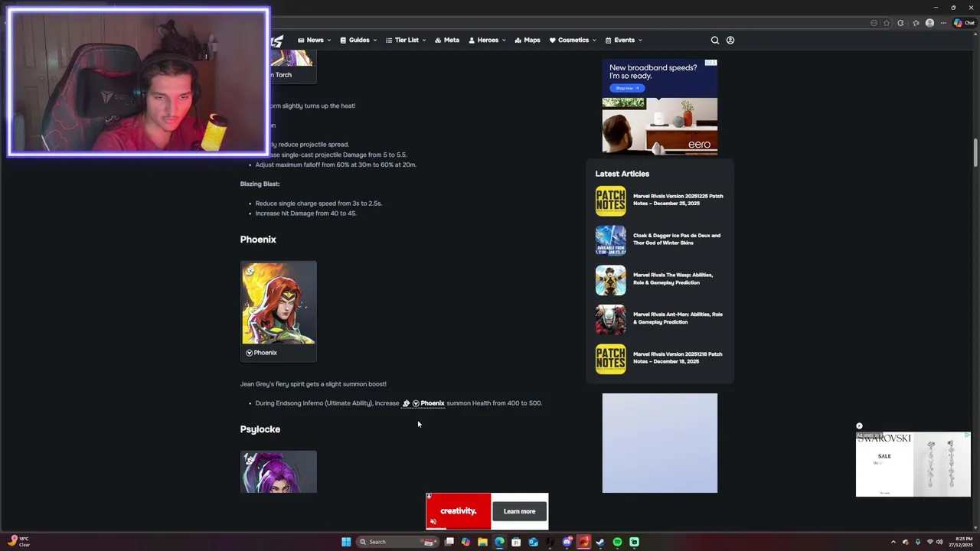Open the site search magnifier icon
This screenshot has width=980, height=551.
coord(715,40)
